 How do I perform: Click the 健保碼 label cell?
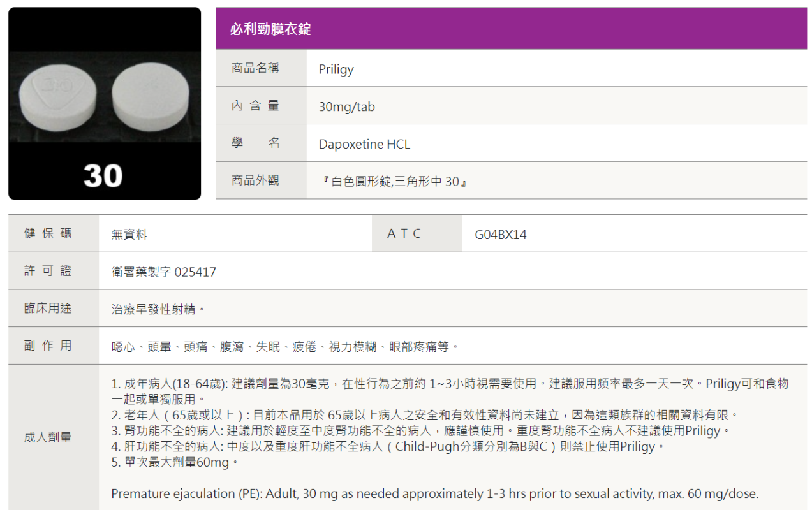click(48, 233)
